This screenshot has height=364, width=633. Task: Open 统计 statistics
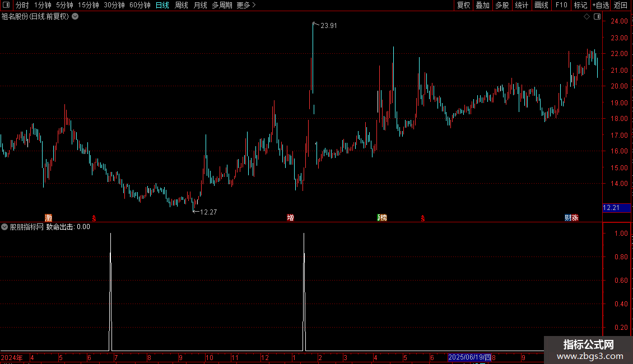(x=522, y=5)
